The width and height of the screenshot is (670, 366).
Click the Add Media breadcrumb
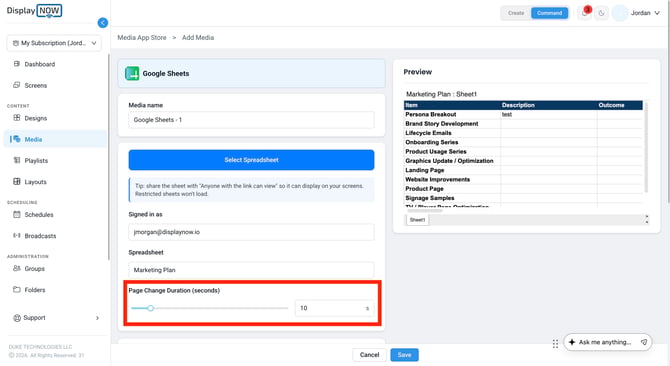(198, 38)
